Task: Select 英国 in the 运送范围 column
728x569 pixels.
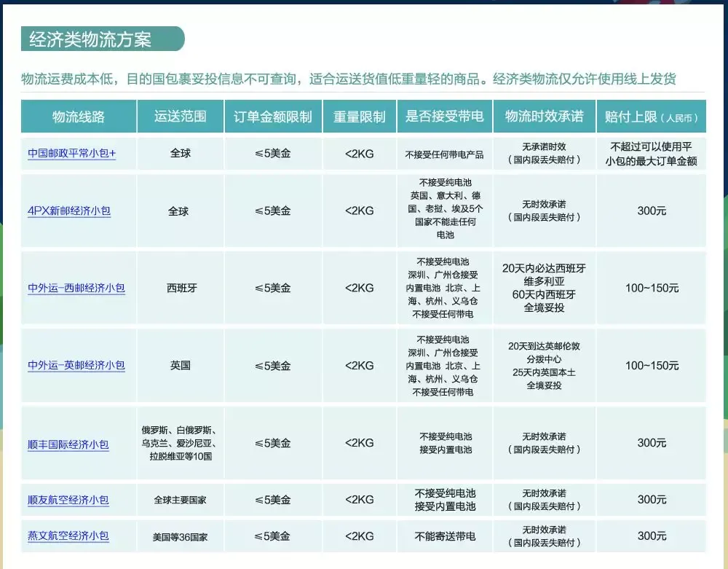Action: [x=180, y=366]
